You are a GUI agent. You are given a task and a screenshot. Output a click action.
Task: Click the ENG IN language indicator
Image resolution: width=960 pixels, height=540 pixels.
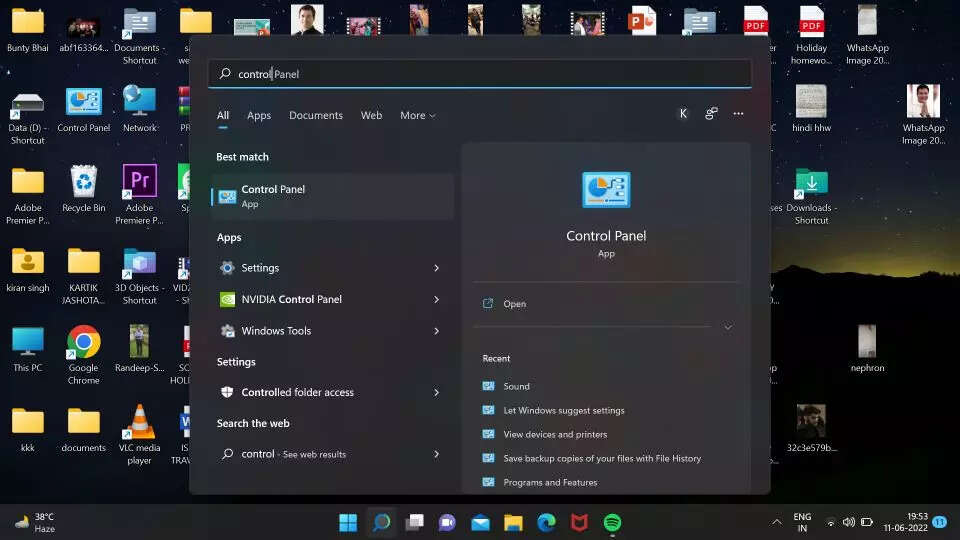tap(802, 522)
